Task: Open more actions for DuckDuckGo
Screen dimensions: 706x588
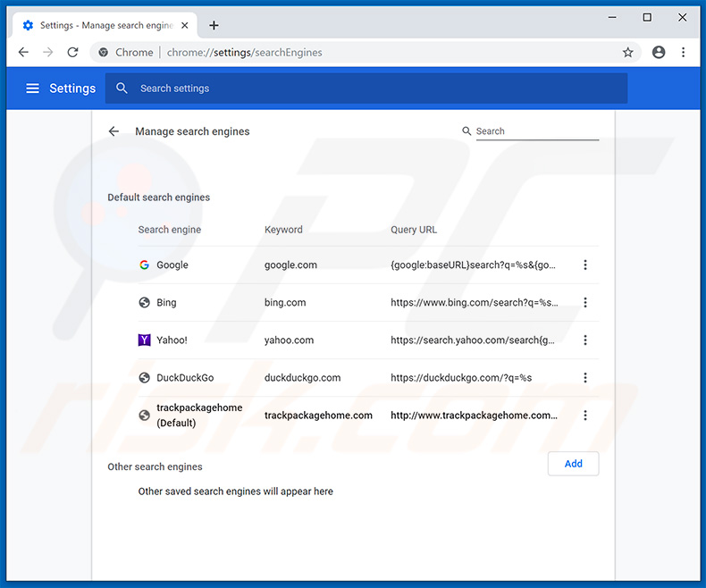Action: [x=584, y=378]
